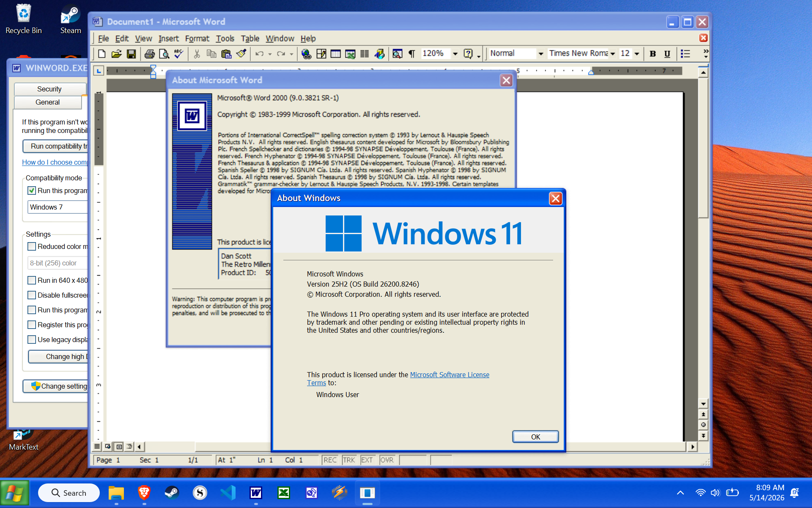Switch to the Security tab
812x508 pixels.
49,89
